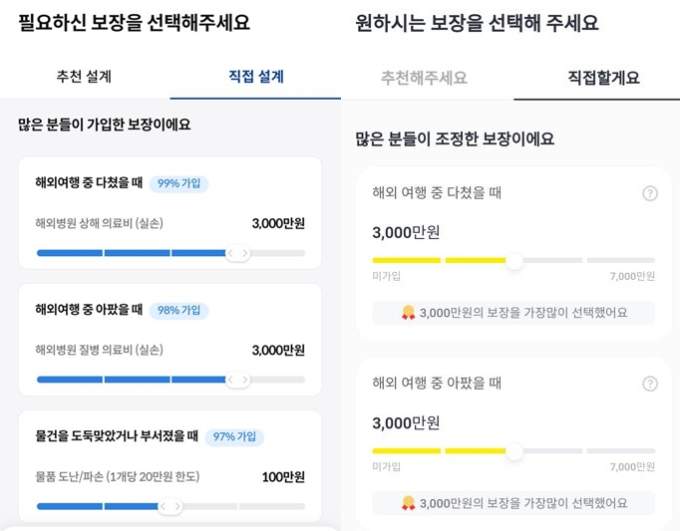
Task: Click 7,000만원 max label under first yellow slider
Action: click(x=632, y=276)
